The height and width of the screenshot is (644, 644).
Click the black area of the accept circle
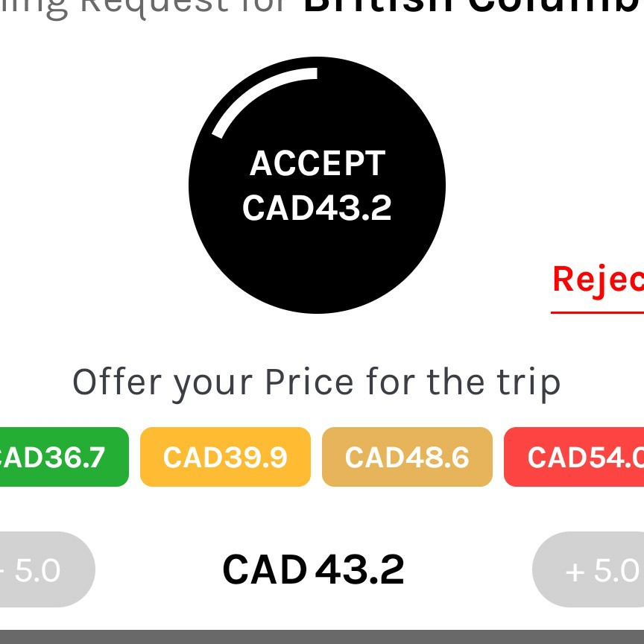pyautogui.click(x=317, y=267)
